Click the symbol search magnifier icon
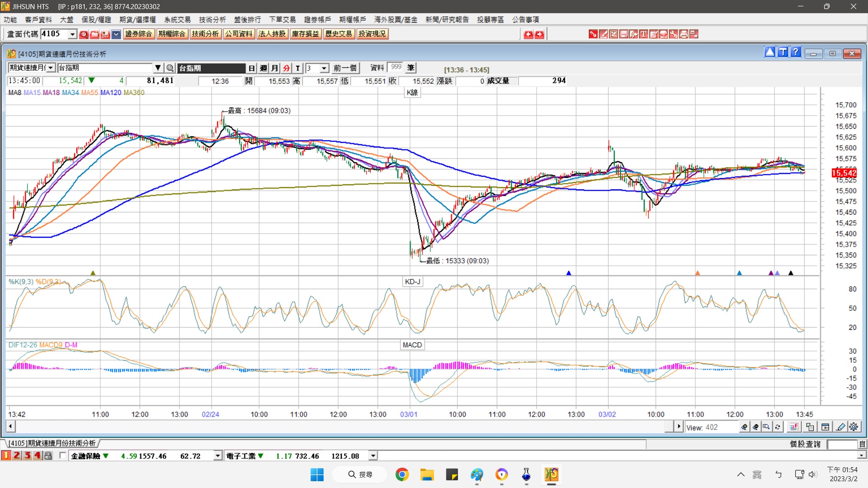The width and height of the screenshot is (868, 488). tap(170, 68)
